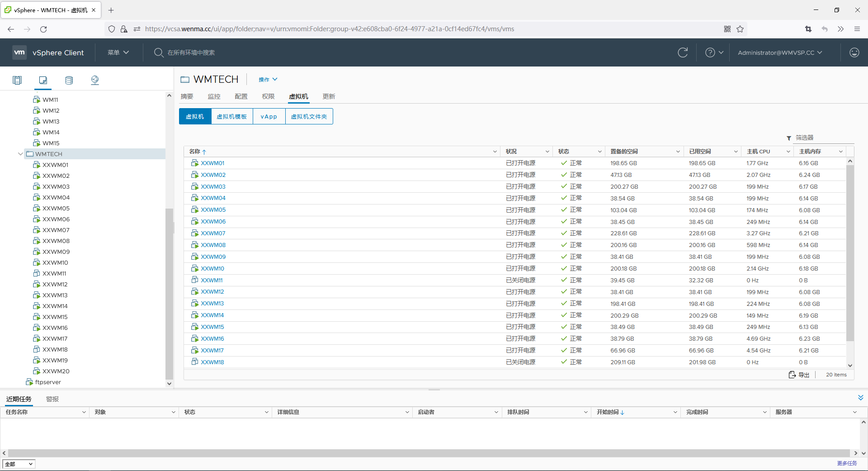This screenshot has height=471, width=868.
Task: Click browser QR code icon
Action: pyautogui.click(x=727, y=29)
